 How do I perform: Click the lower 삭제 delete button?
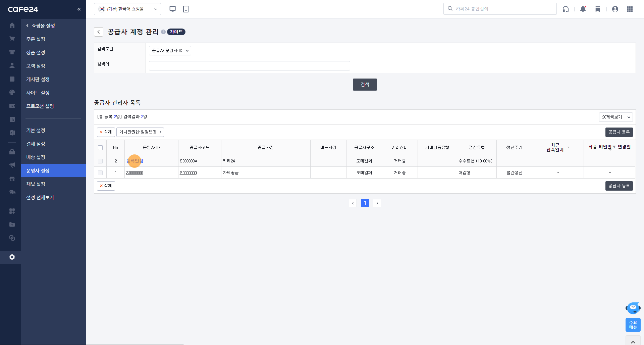pos(106,186)
